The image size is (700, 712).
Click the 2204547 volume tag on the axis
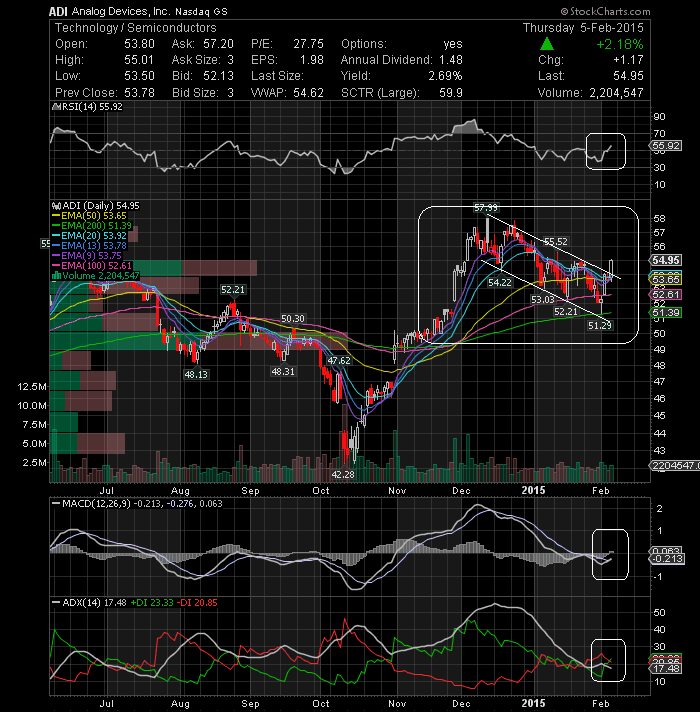click(675, 466)
